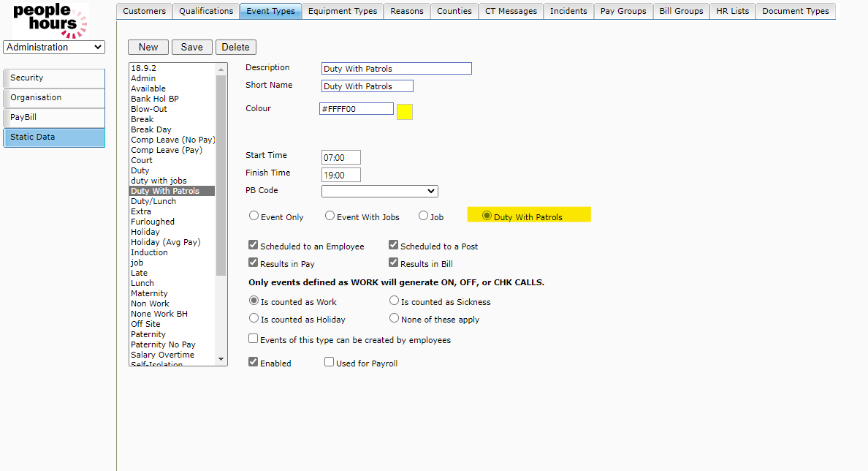Click the yellow colour swatch

pos(405,112)
